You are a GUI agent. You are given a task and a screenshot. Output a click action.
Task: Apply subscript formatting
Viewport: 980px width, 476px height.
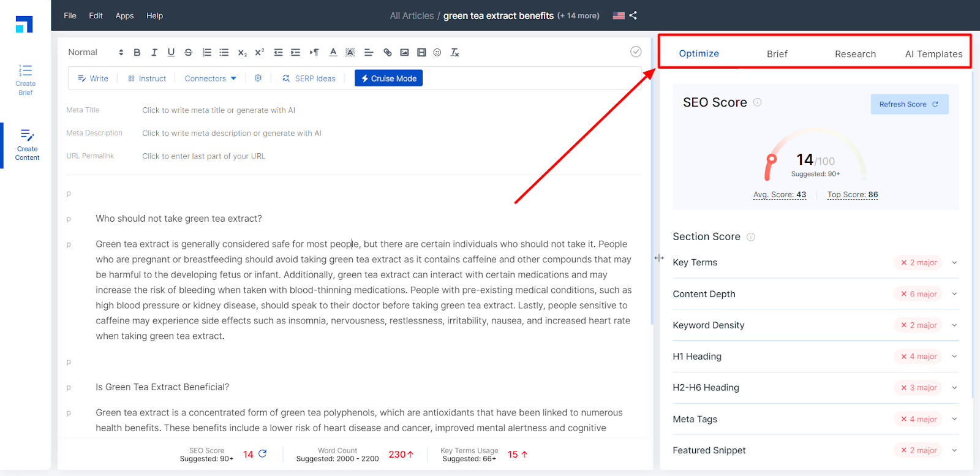point(243,53)
